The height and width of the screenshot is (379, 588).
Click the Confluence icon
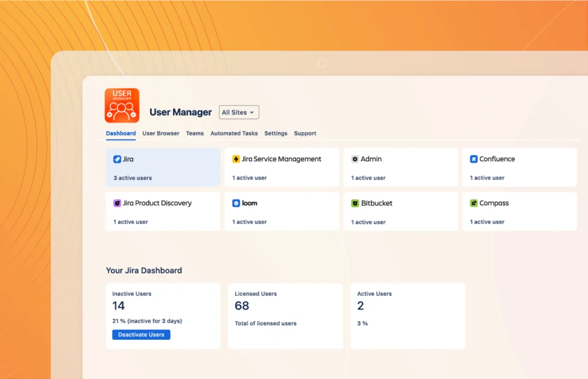(474, 159)
